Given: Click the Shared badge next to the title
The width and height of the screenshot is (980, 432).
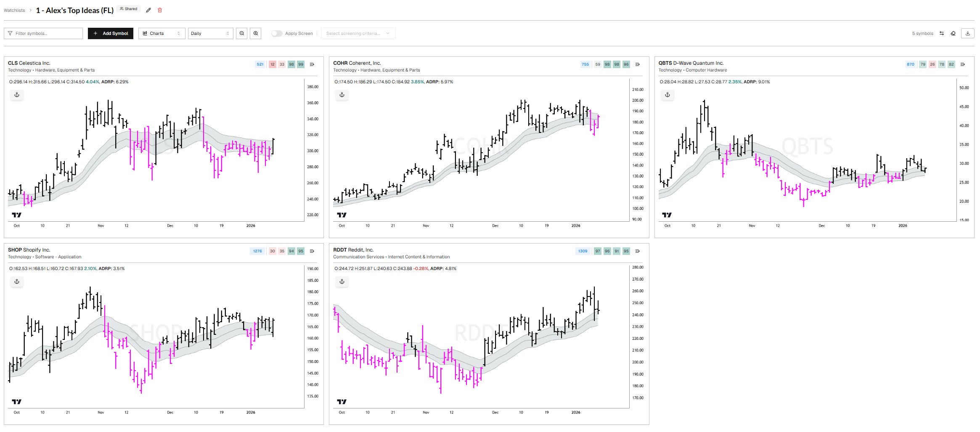Looking at the screenshot, I should (128, 8).
